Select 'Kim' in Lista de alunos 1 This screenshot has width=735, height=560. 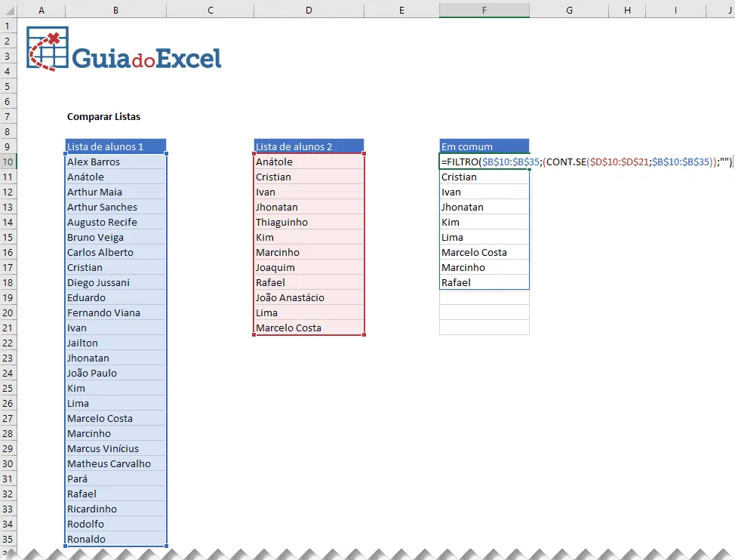[115, 388]
